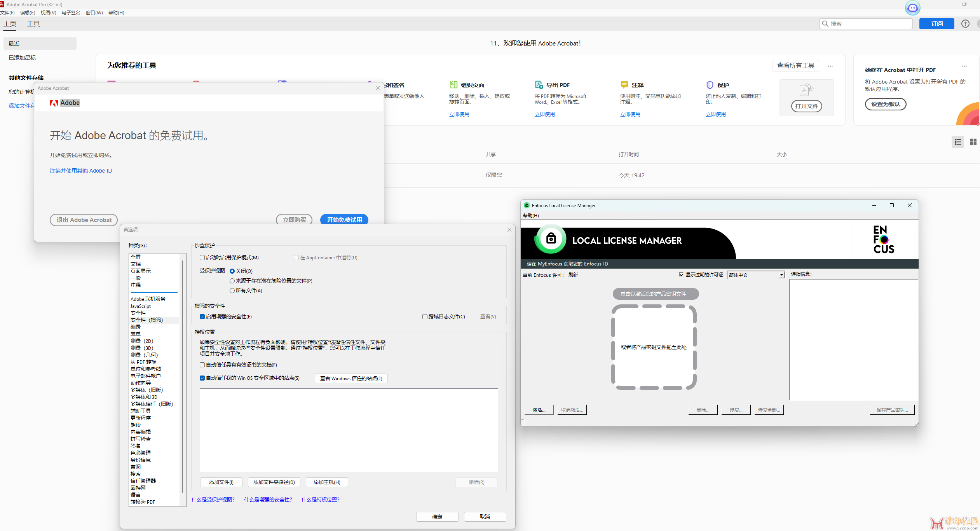This screenshot has width=980, height=531.
Task: Open 什么是受保护视图? link
Action: point(214,500)
